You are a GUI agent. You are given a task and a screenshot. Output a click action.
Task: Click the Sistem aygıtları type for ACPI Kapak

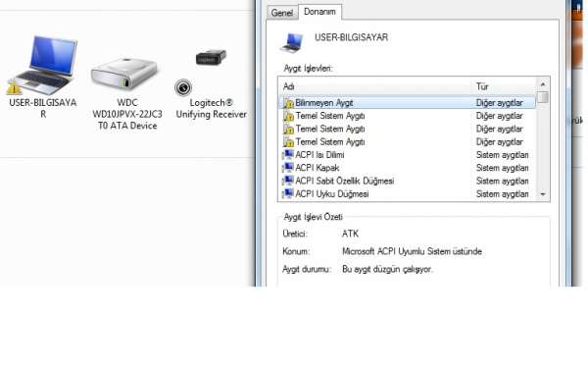point(502,168)
